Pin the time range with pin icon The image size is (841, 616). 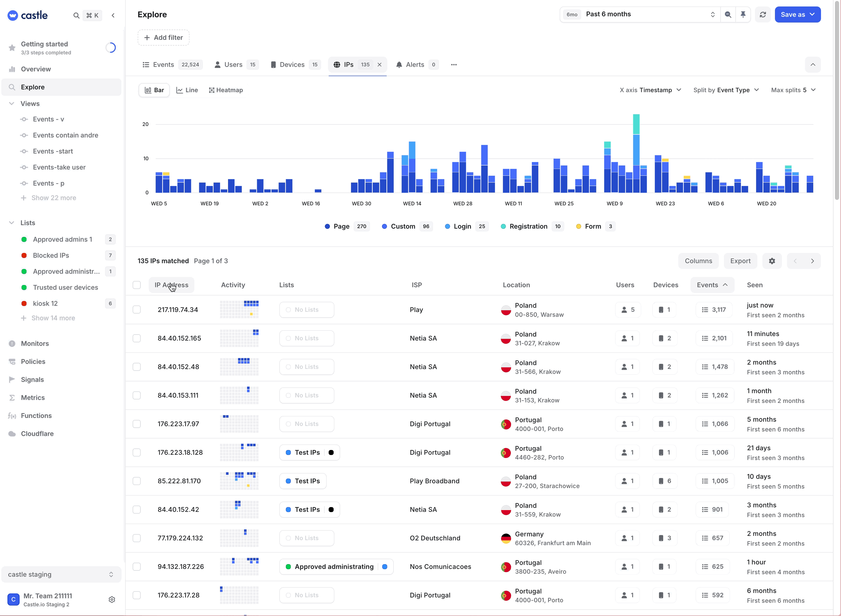(743, 14)
